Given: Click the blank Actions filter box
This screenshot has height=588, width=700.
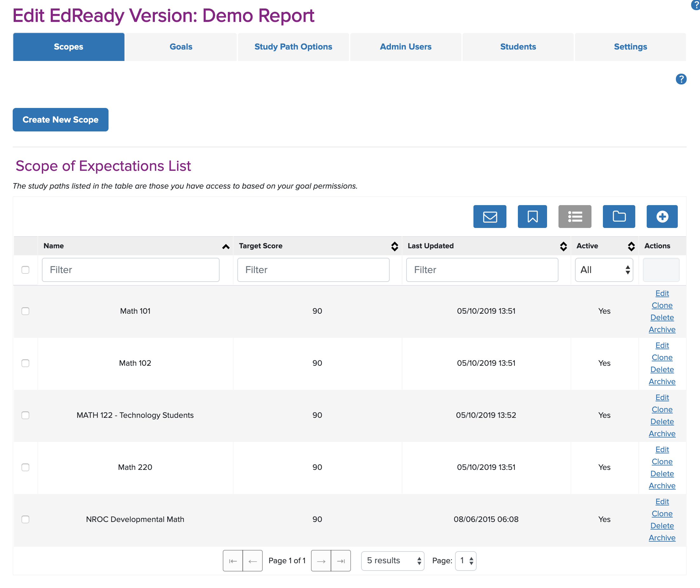Looking at the screenshot, I should (661, 270).
